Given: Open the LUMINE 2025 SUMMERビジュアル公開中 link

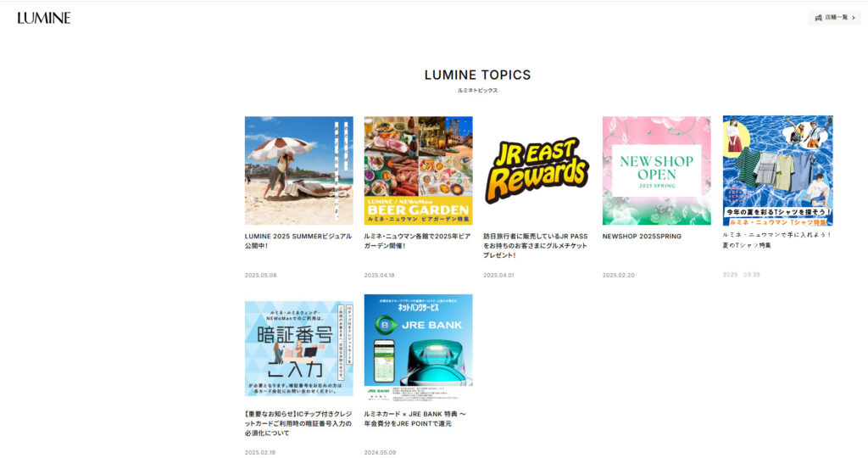Looking at the screenshot, I should coord(298,241).
